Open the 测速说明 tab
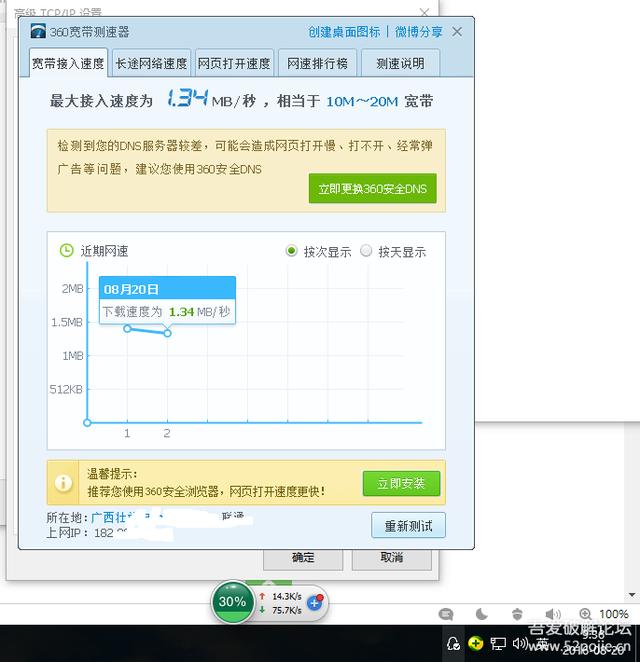This screenshot has width=640, height=662. pyautogui.click(x=401, y=63)
